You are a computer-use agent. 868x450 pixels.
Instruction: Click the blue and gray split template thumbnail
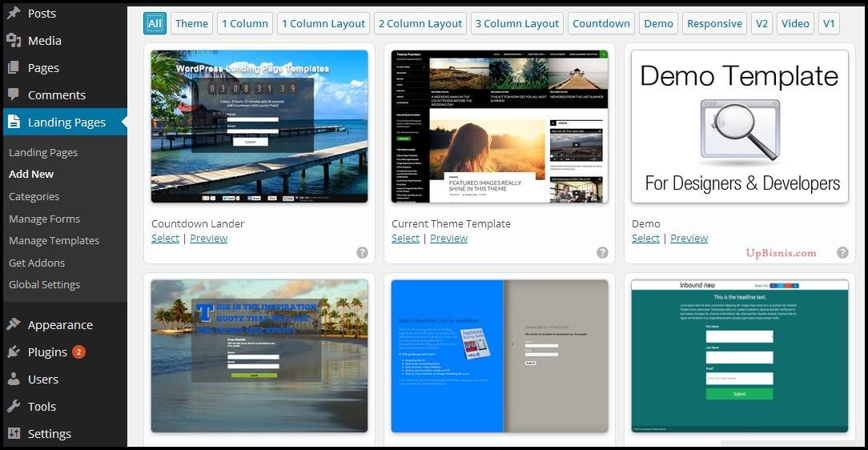click(x=500, y=356)
